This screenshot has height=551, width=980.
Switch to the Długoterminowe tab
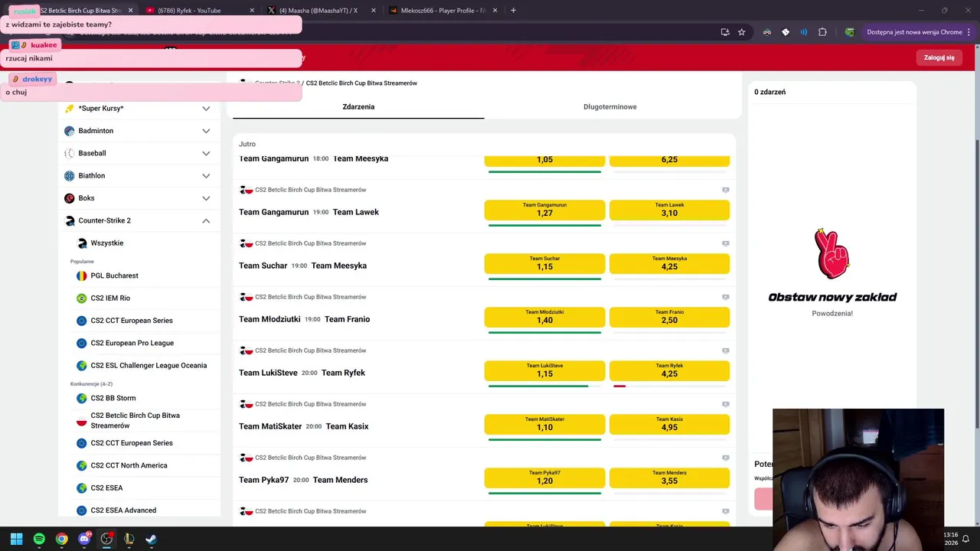[610, 107]
